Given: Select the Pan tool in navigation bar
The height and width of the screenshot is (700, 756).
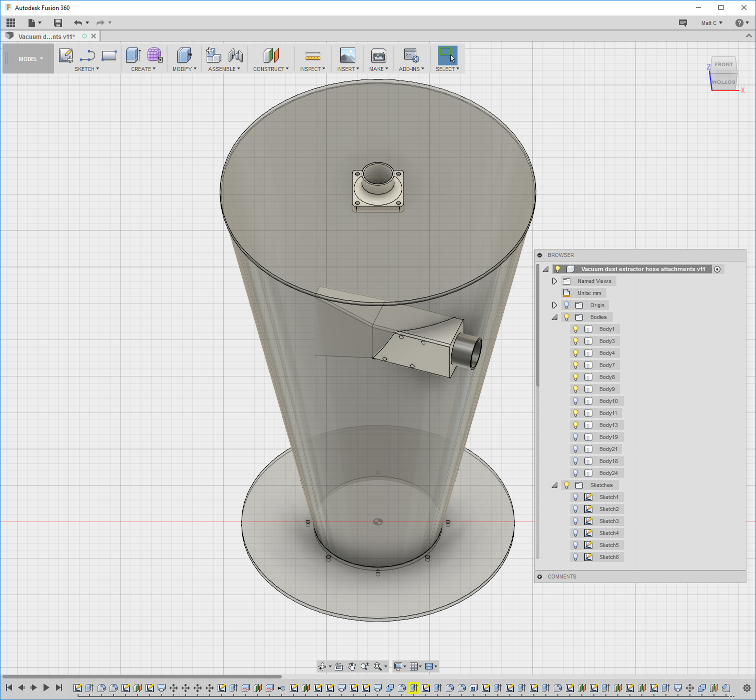Looking at the screenshot, I should [x=352, y=666].
